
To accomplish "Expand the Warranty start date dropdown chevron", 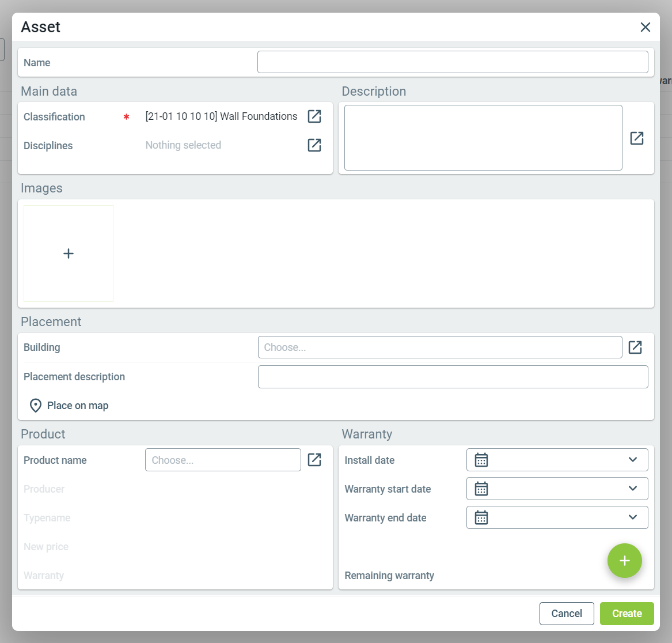I will pyautogui.click(x=633, y=489).
